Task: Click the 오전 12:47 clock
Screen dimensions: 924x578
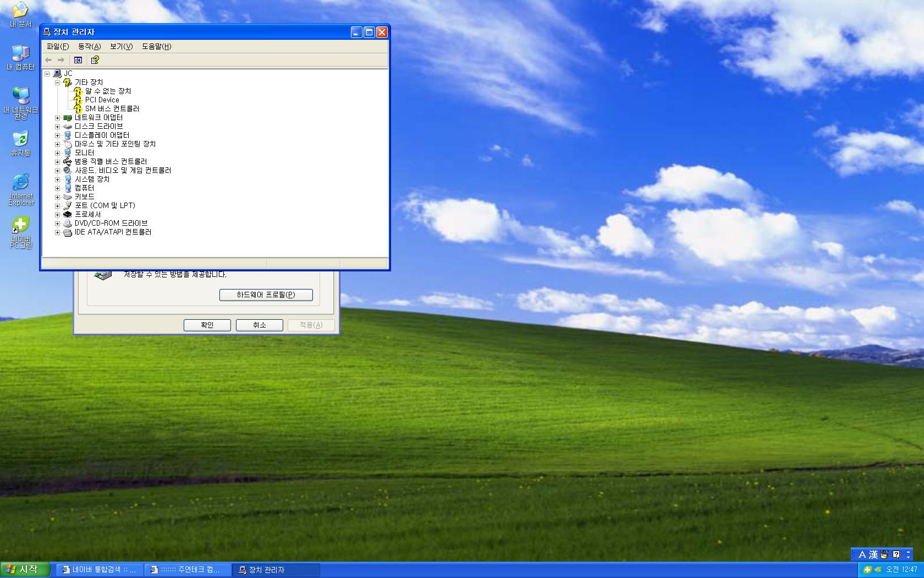Action: 901,570
